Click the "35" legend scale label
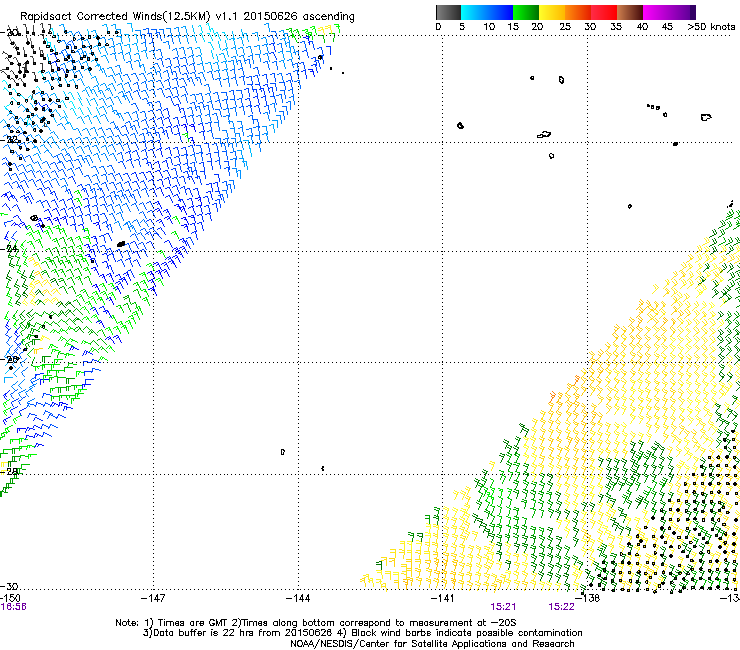Image resolution: width=740 pixels, height=650 pixels. (616, 27)
